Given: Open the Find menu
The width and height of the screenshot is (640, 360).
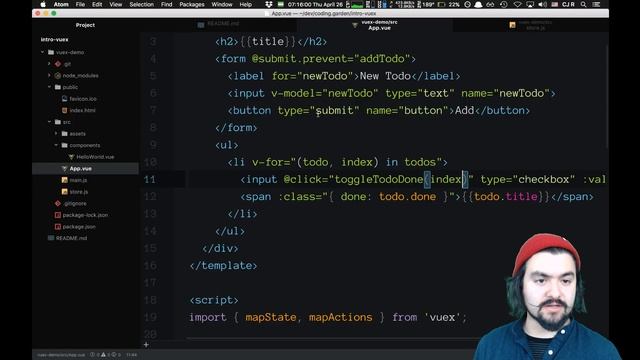Looking at the screenshot, I should pyautogui.click(x=167, y=4).
